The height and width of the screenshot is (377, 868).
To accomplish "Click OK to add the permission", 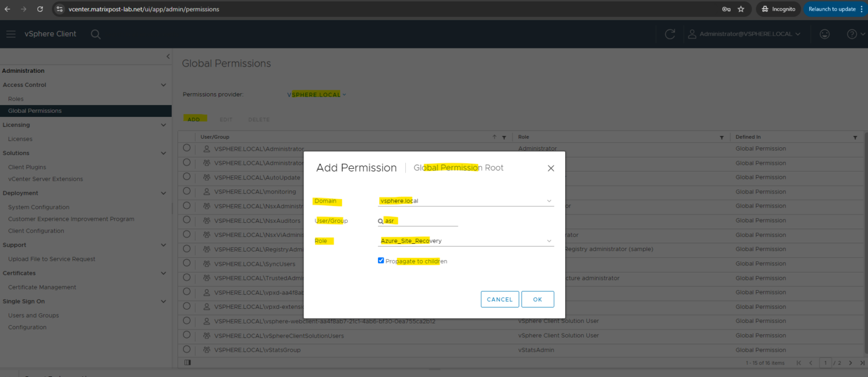I will pyautogui.click(x=537, y=299).
